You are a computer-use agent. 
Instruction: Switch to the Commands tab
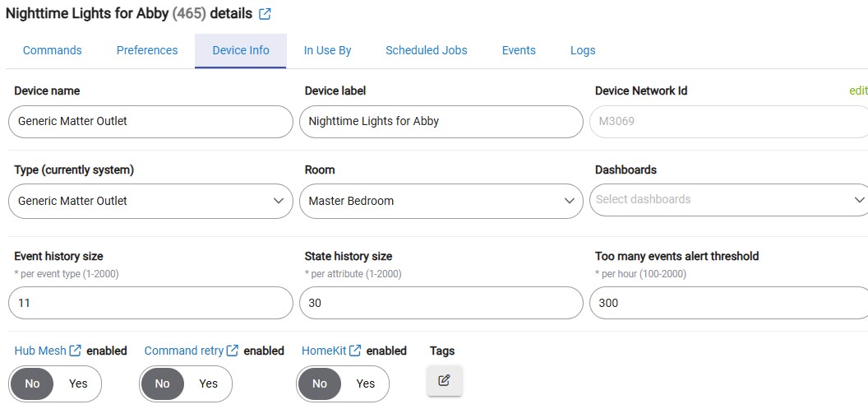point(52,50)
